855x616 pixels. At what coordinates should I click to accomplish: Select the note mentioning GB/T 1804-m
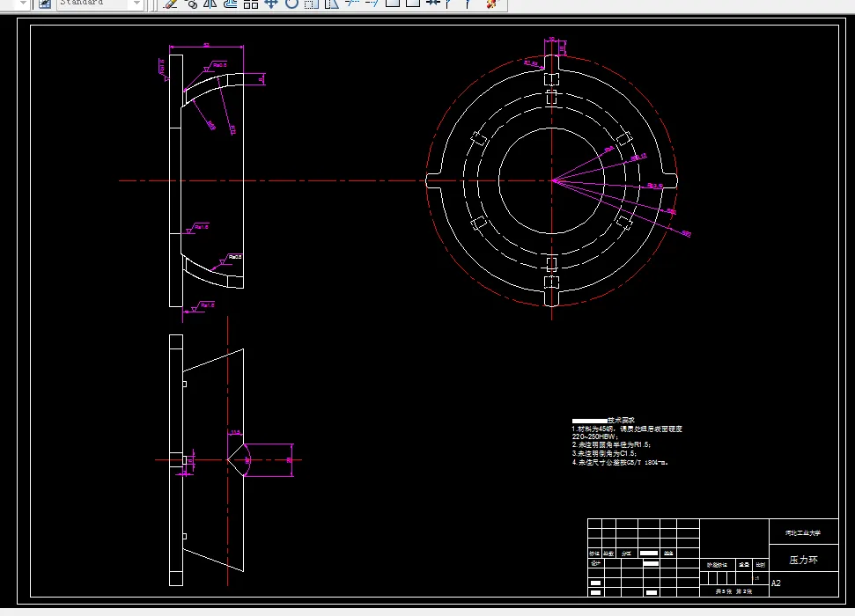tap(620, 462)
